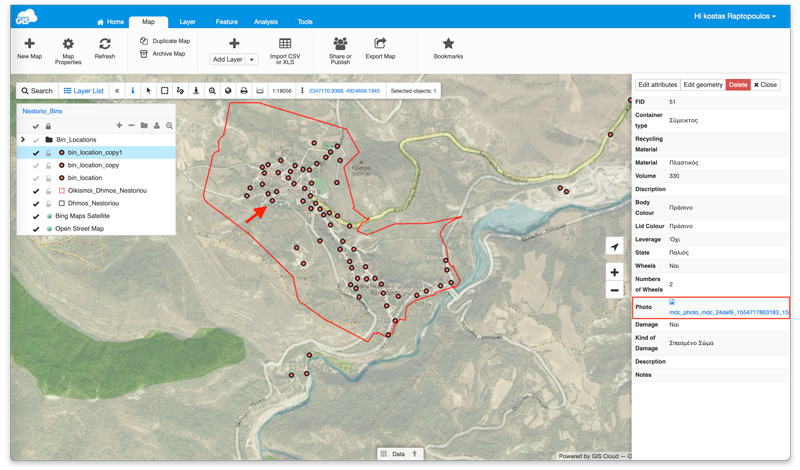Image resolution: width=800 pixels, height=470 pixels.
Task: Open the photo attachment link
Action: coord(728,312)
